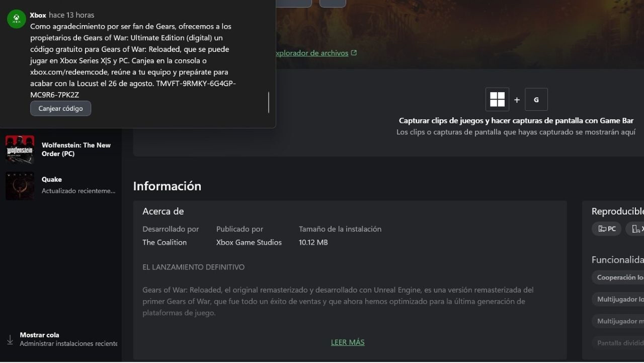The width and height of the screenshot is (644, 363).
Task: Click the Xbox logo on the notification
Action: click(16, 19)
